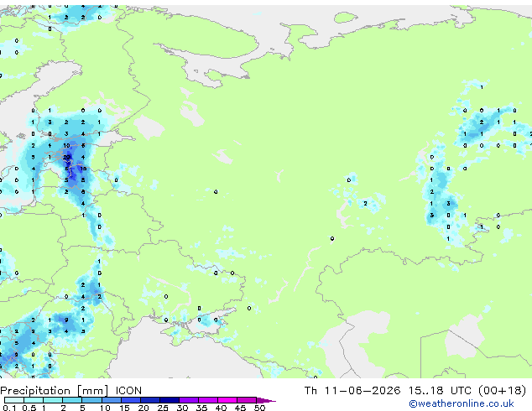Click the 'Precipitation [mm] ICON' title
This screenshot has height=411, width=532.
[71, 391]
